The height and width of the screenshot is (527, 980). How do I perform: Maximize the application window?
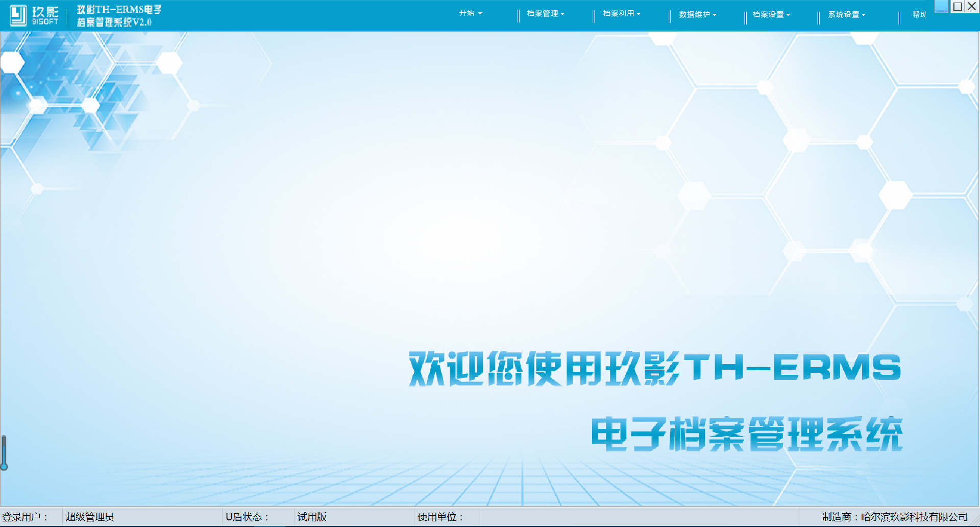tap(958, 6)
